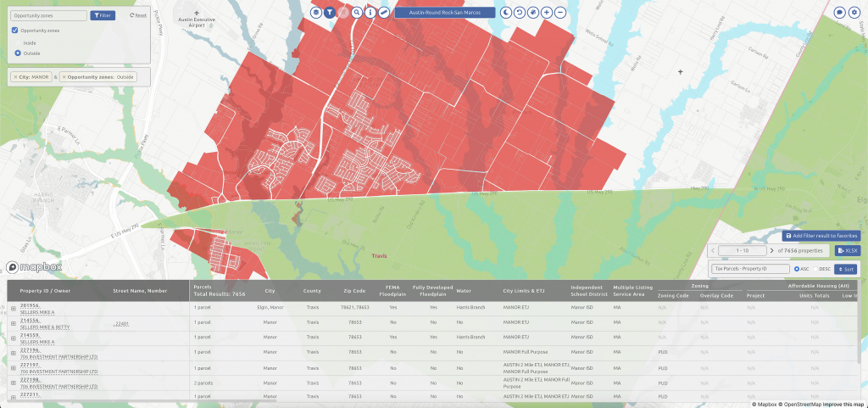Expand row for property 214556

[x=14, y=323]
